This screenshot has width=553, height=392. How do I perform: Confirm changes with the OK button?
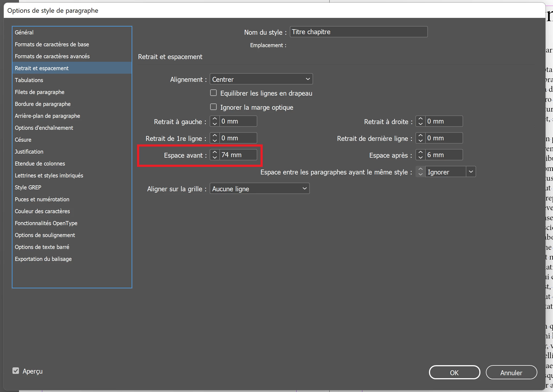tap(454, 372)
